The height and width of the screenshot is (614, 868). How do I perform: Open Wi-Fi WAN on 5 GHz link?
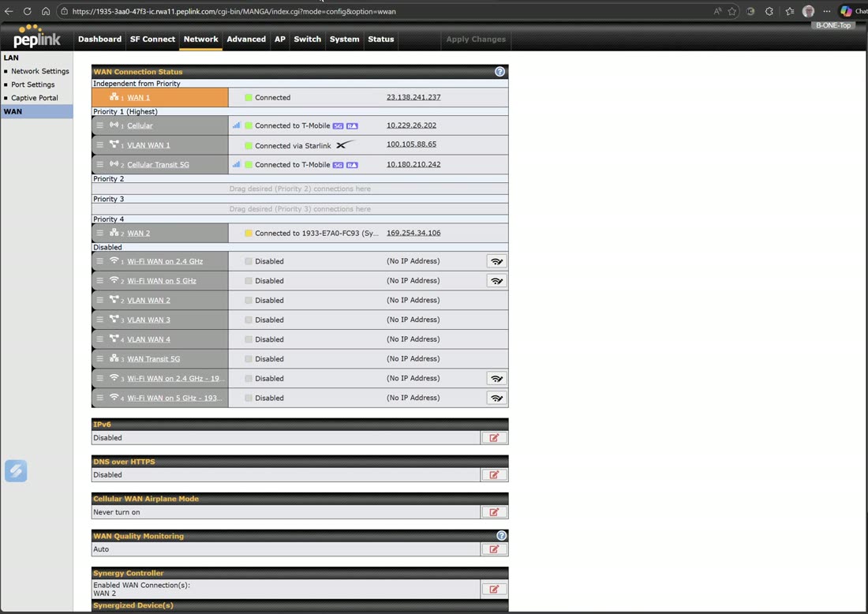[162, 281]
